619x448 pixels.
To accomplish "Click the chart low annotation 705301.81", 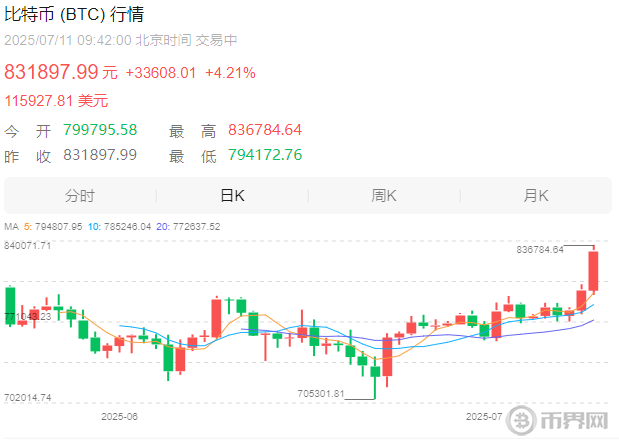I will click(x=321, y=394).
